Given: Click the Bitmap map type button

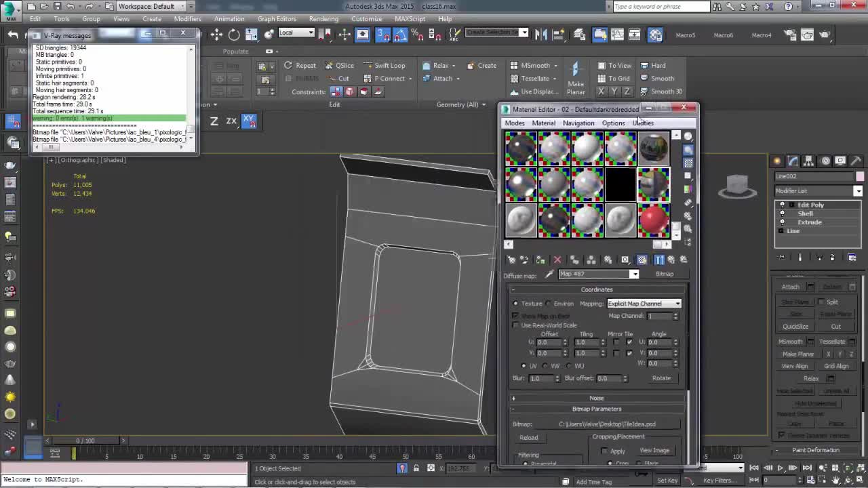Looking at the screenshot, I should 665,274.
